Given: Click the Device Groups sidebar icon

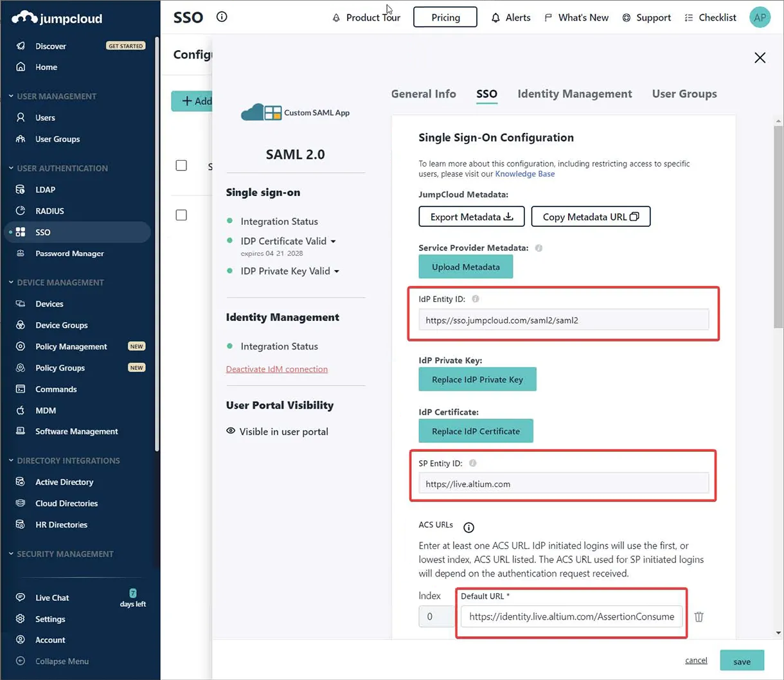Looking at the screenshot, I should coord(21,325).
